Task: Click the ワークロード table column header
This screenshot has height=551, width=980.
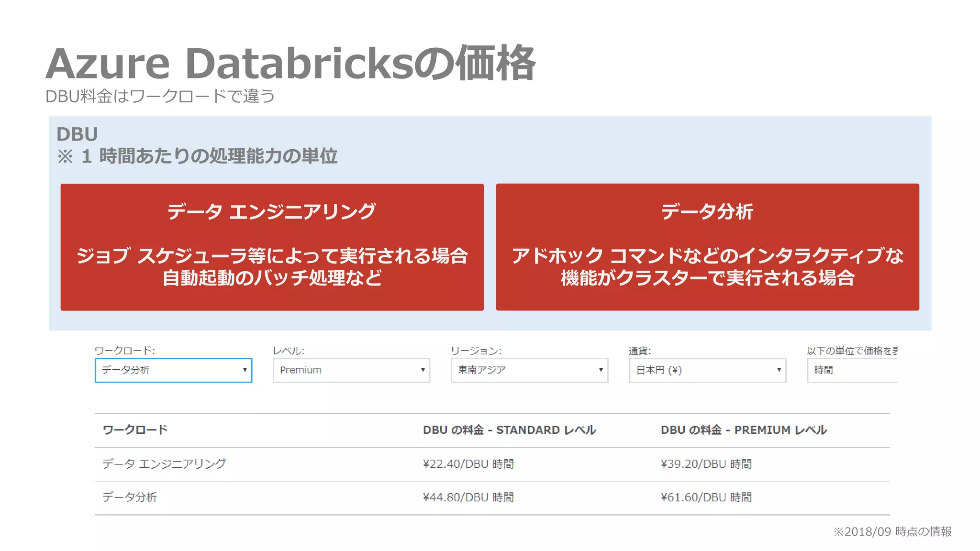Action: [x=135, y=430]
